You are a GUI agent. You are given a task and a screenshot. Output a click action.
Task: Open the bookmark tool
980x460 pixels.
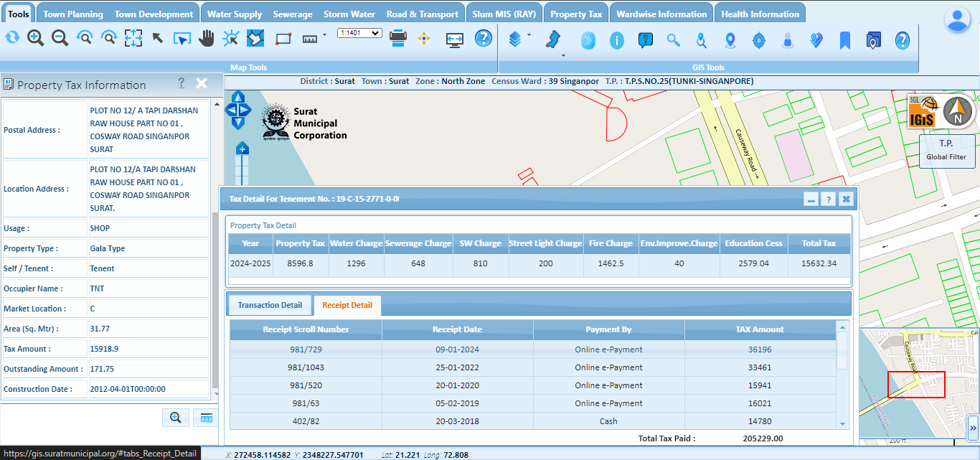(x=845, y=41)
